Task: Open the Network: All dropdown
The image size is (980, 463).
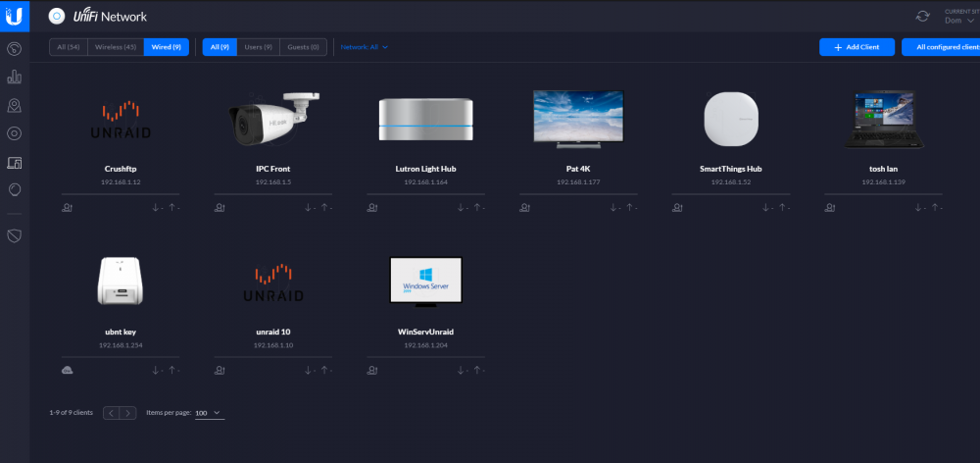Action: click(365, 47)
